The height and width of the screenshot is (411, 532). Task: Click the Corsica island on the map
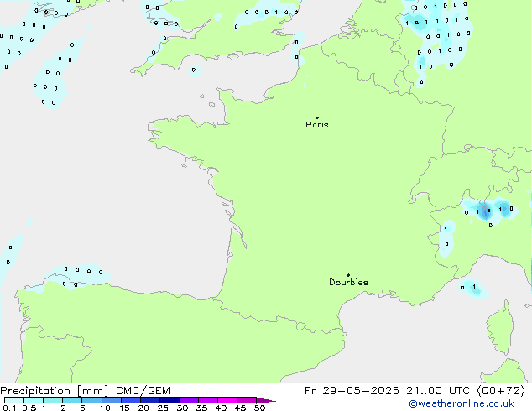coord(500,328)
